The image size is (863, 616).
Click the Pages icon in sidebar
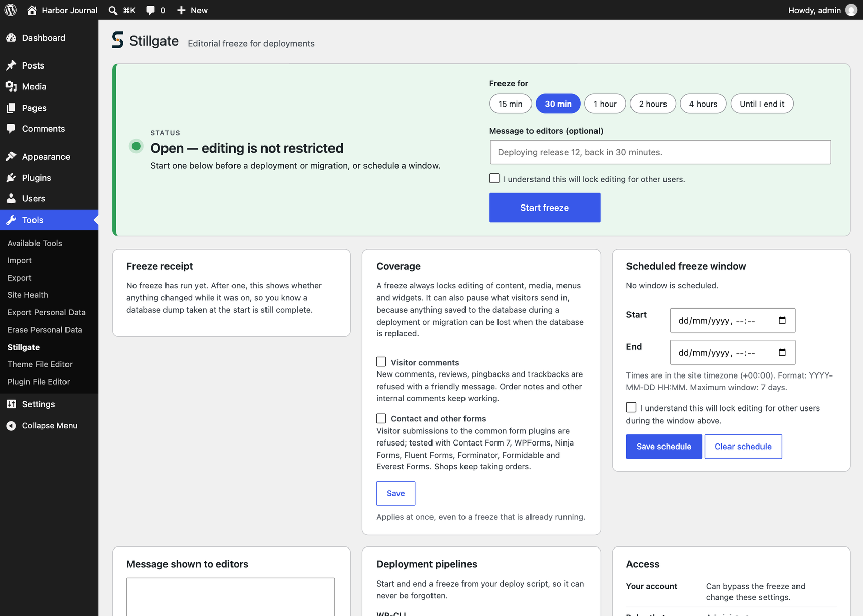point(11,108)
